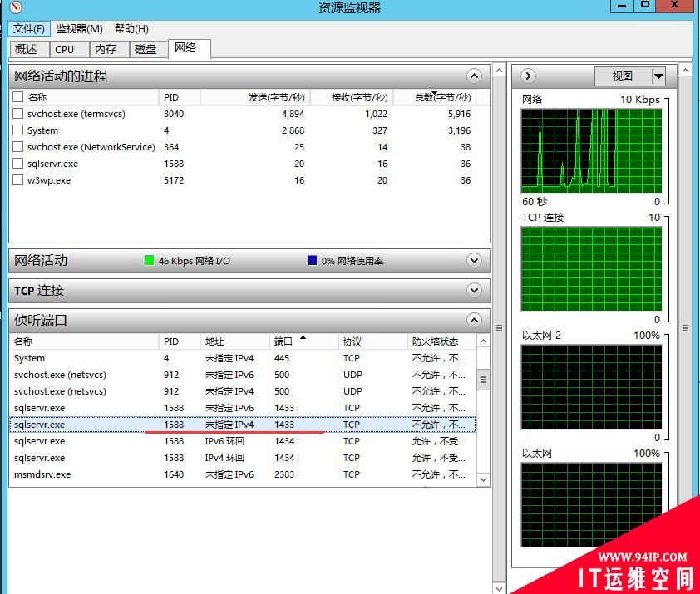
Task: Select sqlservr.exe IPv6 环回 port 1434 row
Action: (243, 441)
